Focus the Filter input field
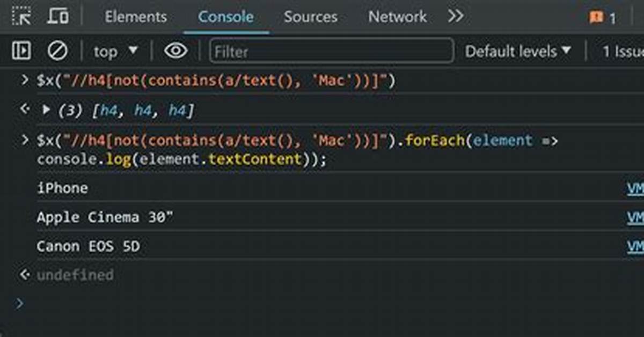Screen dimensions: 644x337 tap(332, 52)
